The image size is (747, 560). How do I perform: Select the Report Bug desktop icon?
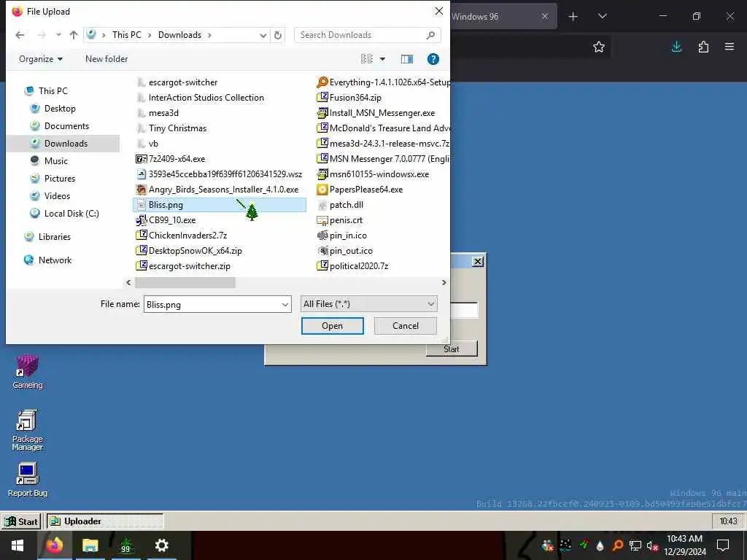pyautogui.click(x=28, y=480)
